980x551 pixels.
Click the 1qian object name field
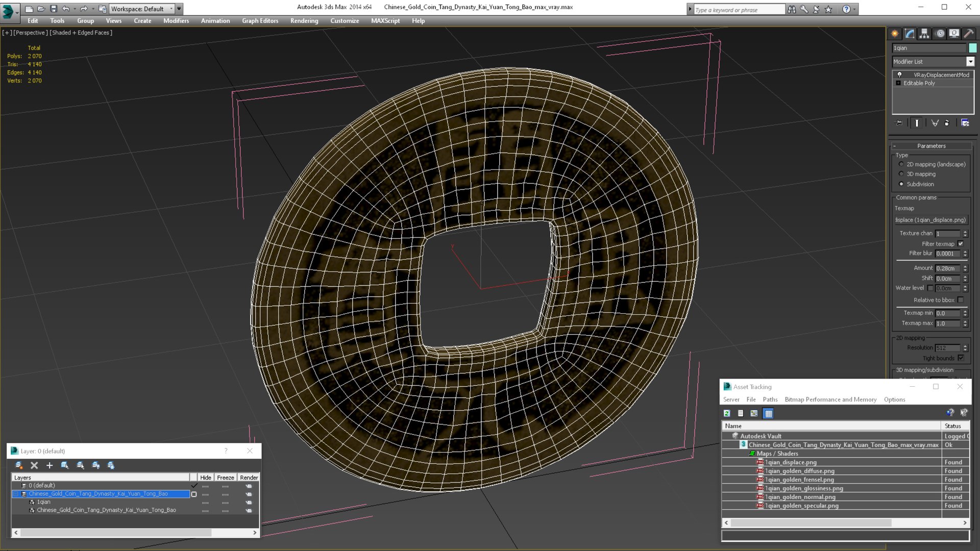click(929, 48)
